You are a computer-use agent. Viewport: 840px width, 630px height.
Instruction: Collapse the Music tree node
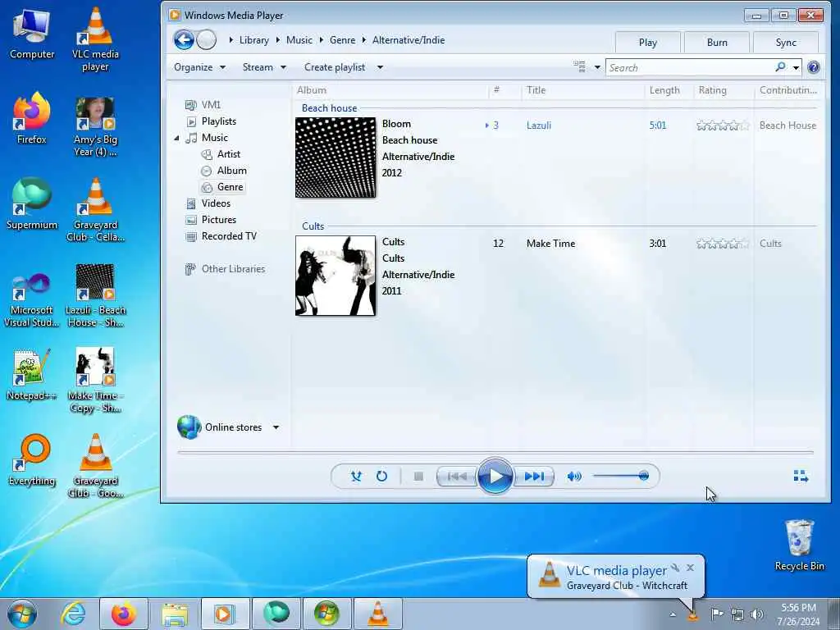pyautogui.click(x=177, y=138)
